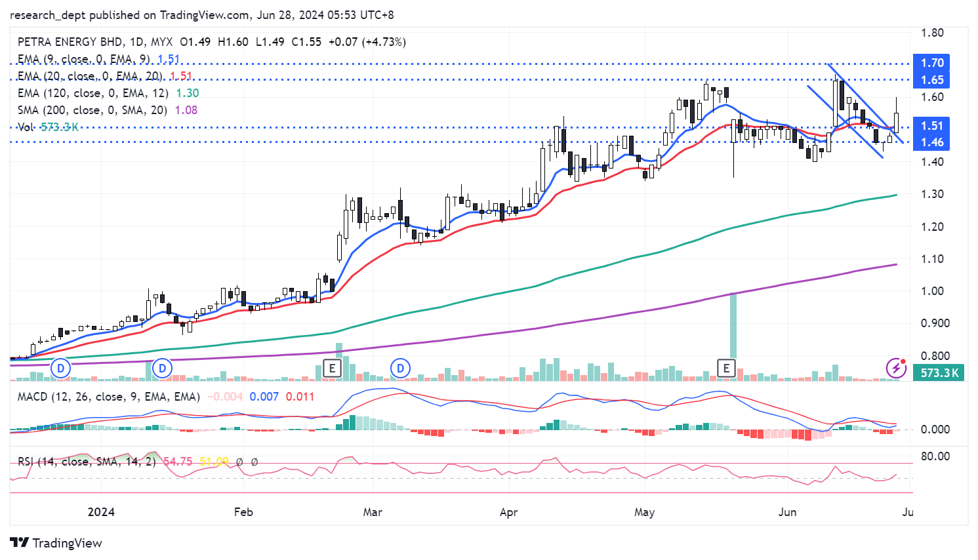Open the earnings E marker in late February

pos(333,369)
